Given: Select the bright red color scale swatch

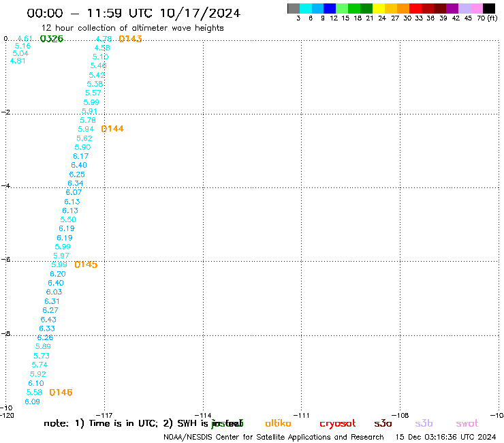Looking at the screenshot, I should (415, 8).
